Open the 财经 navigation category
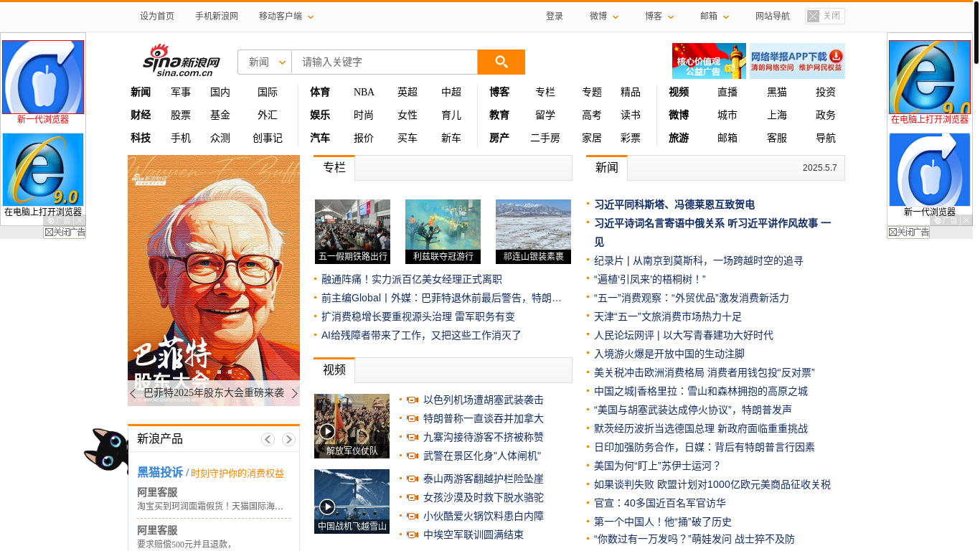 pos(141,115)
